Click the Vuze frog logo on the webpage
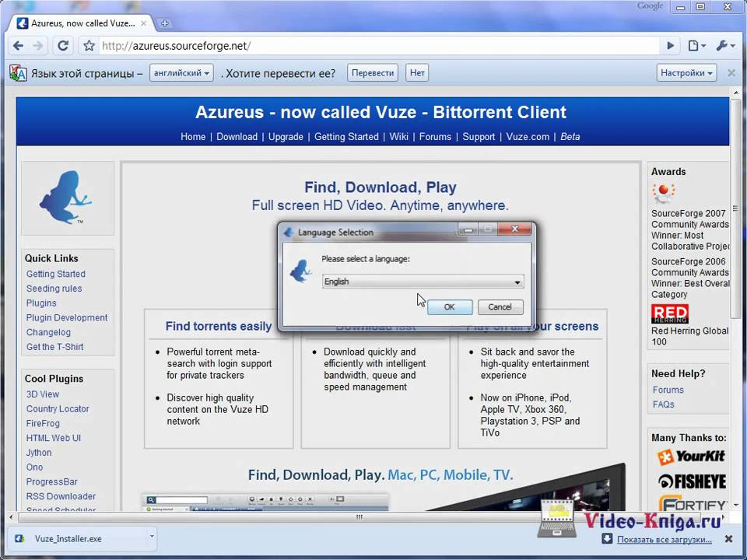This screenshot has height=560, width=747. (65, 197)
